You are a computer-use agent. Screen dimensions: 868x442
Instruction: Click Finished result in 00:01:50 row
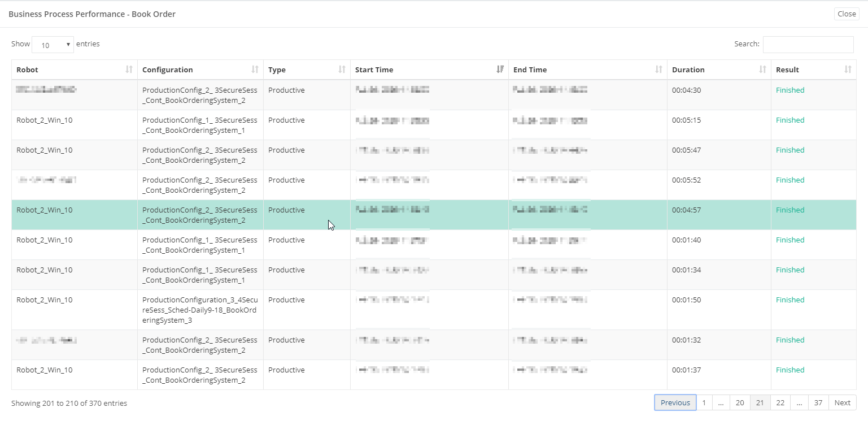pos(790,300)
